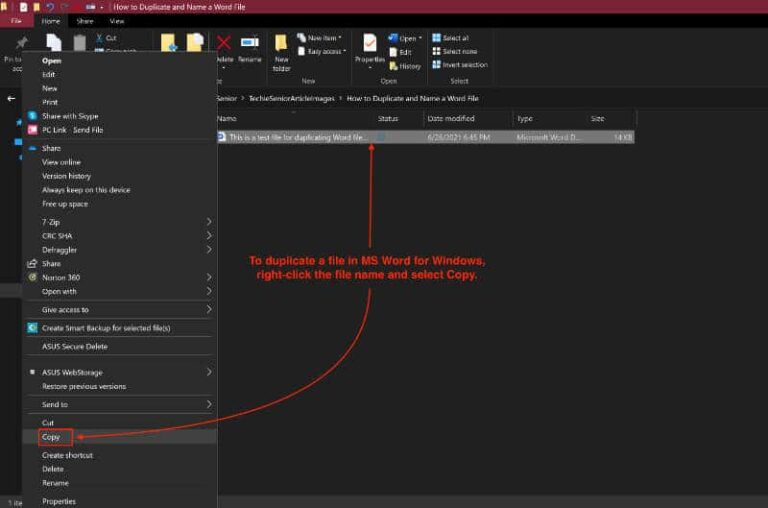Open the File tab
The image size is (768, 508).
tap(16, 20)
